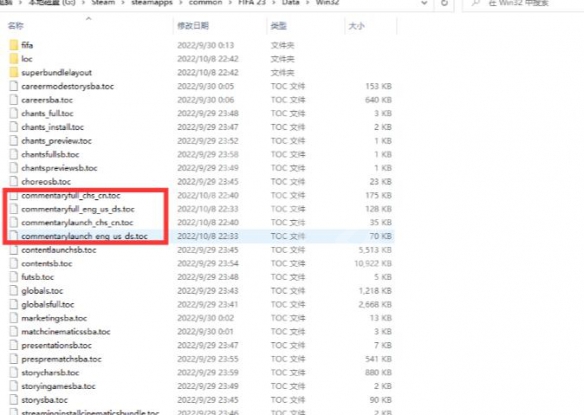The image size is (584, 415).
Task: Click the FIFA 23 breadcrumb
Action: 252,3
